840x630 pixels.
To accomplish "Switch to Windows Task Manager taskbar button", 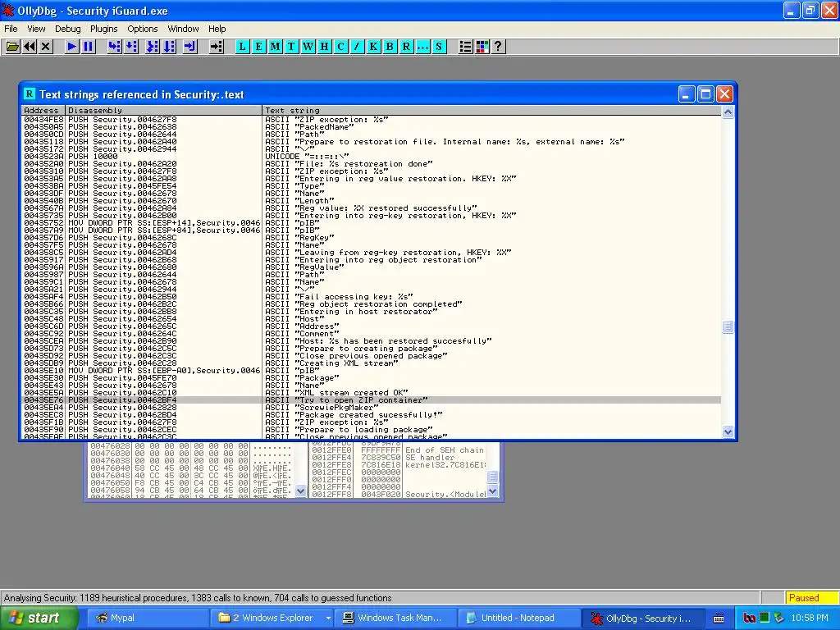I will [395, 619].
